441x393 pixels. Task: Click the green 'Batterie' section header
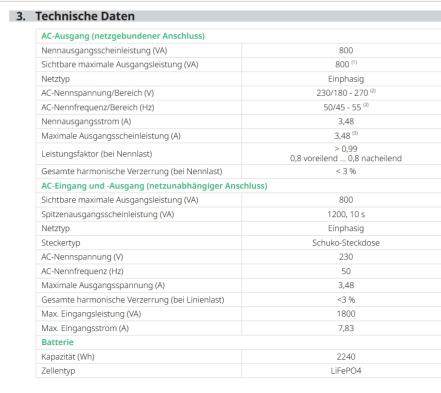click(x=57, y=342)
